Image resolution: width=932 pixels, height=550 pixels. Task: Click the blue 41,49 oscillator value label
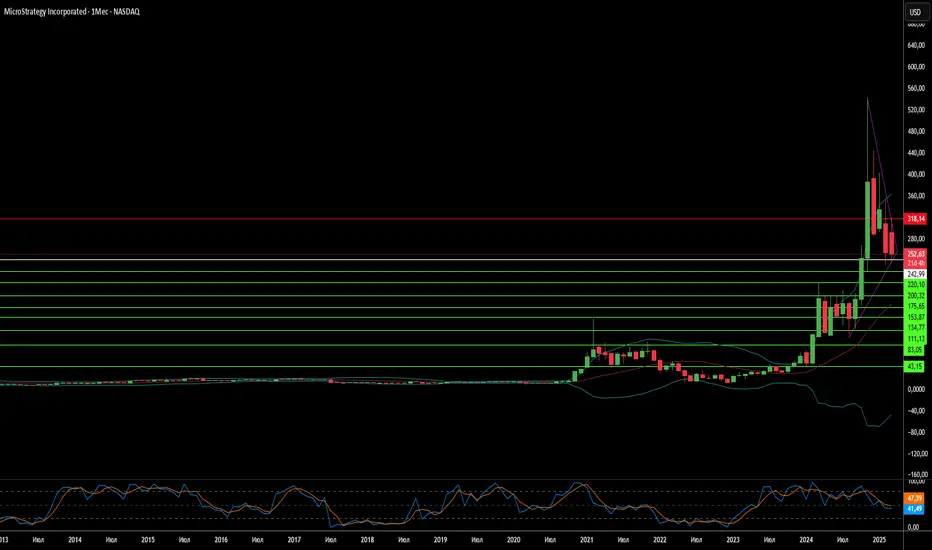click(913, 508)
